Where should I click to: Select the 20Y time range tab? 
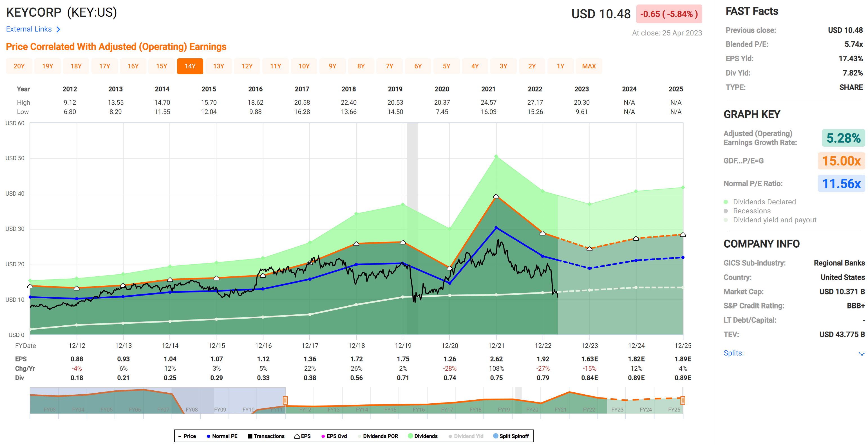(19, 66)
